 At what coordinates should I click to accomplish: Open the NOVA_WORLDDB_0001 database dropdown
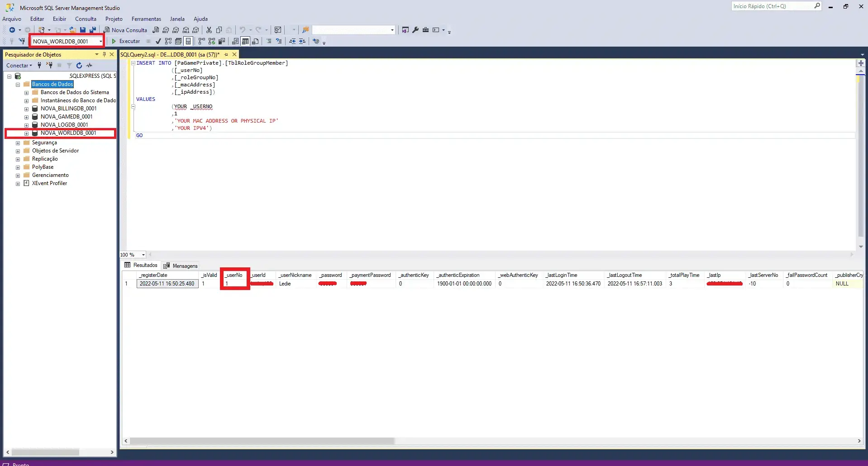[100, 41]
